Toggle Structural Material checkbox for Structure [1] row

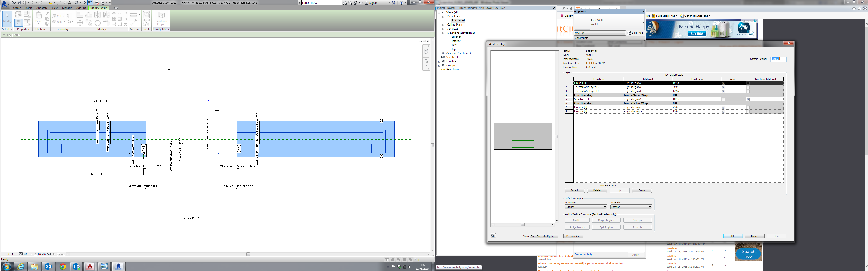748,99
